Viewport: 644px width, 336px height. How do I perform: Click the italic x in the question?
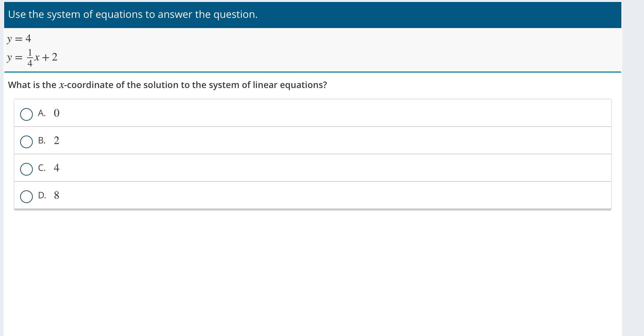click(x=62, y=85)
